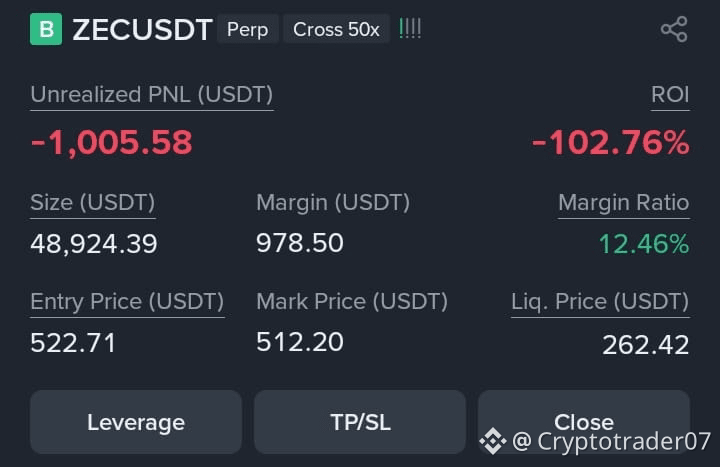Tap the Size (USDT) label
The image size is (720, 467).
(93, 203)
